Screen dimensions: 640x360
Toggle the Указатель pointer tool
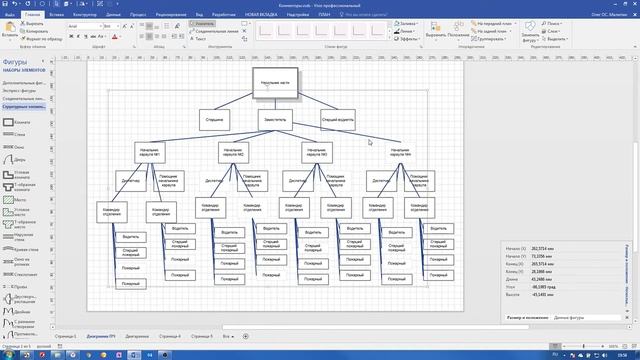coord(202,24)
